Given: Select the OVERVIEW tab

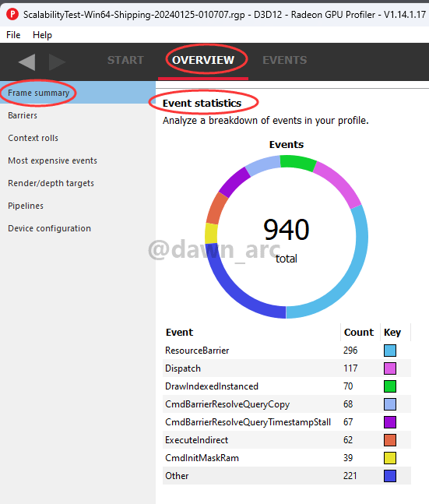Looking at the screenshot, I should [x=203, y=60].
